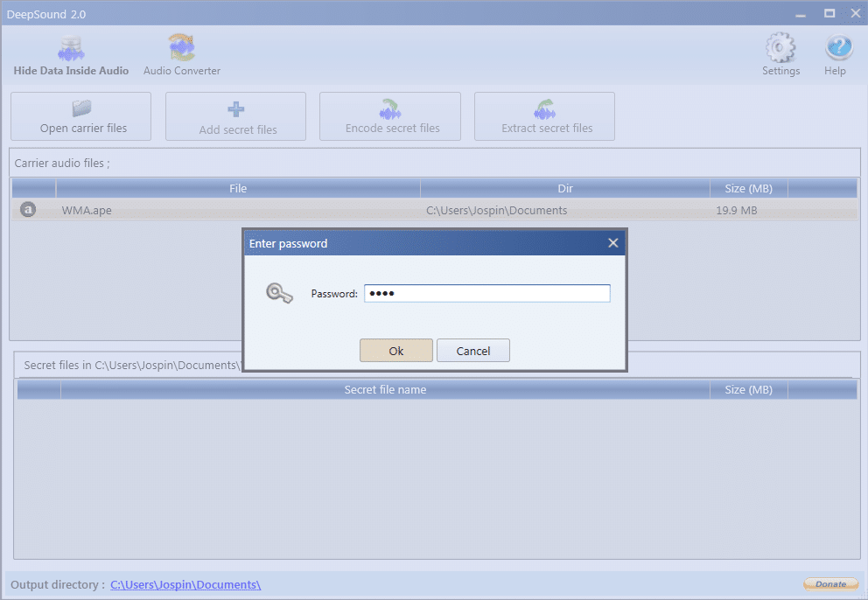Open DeepSound Settings
Screen dimensions: 868x600
[x=780, y=52]
